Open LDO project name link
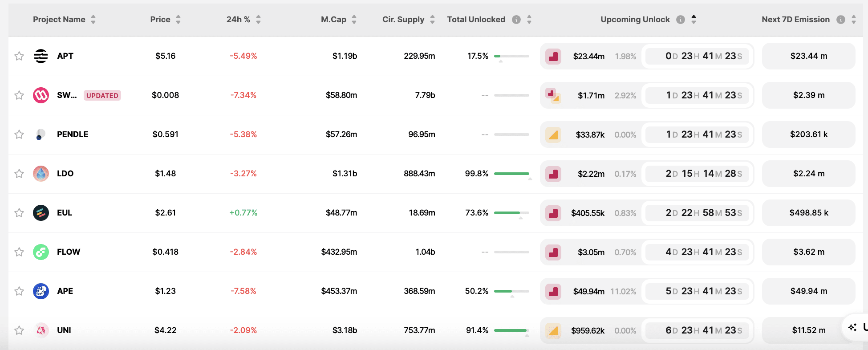This screenshot has height=350, width=868. tap(65, 174)
